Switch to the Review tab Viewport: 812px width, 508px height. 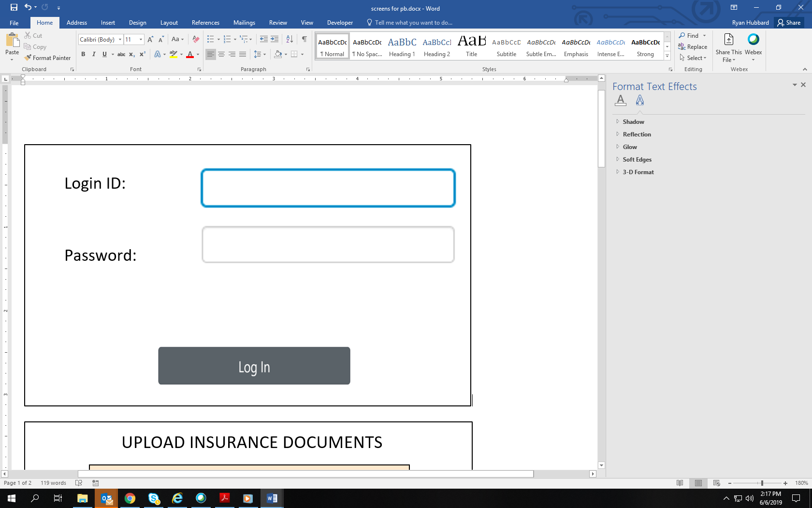278,23
